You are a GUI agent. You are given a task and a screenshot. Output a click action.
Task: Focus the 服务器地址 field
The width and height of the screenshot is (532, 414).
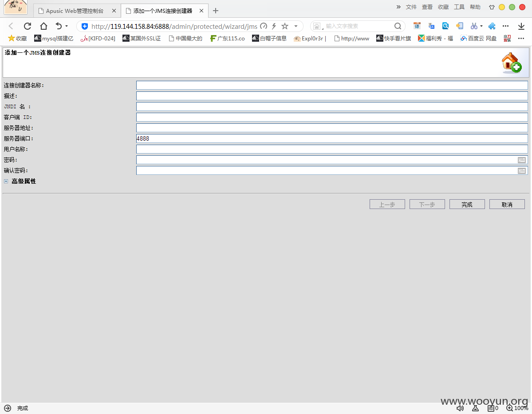coord(332,128)
